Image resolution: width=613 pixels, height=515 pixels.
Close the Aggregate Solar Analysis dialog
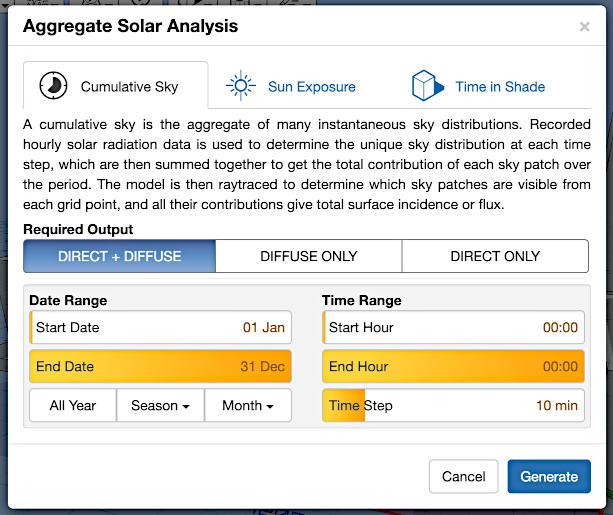click(x=584, y=27)
